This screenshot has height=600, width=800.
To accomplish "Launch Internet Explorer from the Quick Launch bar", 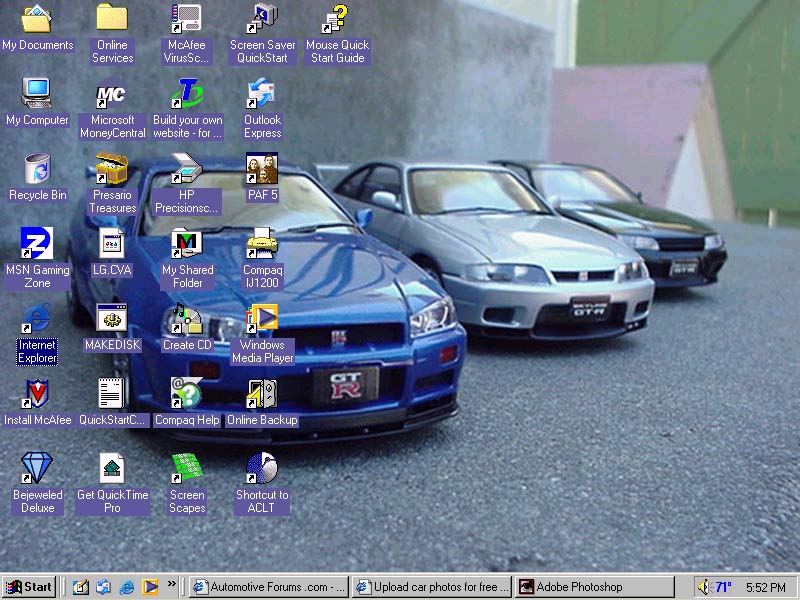I will pyautogui.click(x=126, y=587).
